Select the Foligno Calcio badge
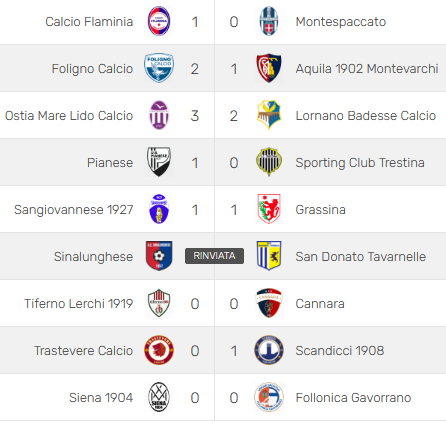The width and height of the screenshot is (446, 427). pos(159,68)
